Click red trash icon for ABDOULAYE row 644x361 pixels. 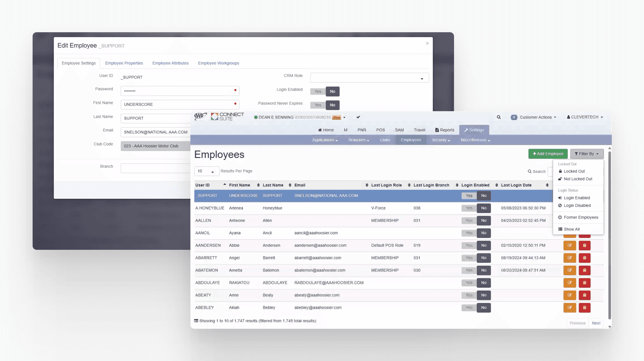tap(584, 283)
